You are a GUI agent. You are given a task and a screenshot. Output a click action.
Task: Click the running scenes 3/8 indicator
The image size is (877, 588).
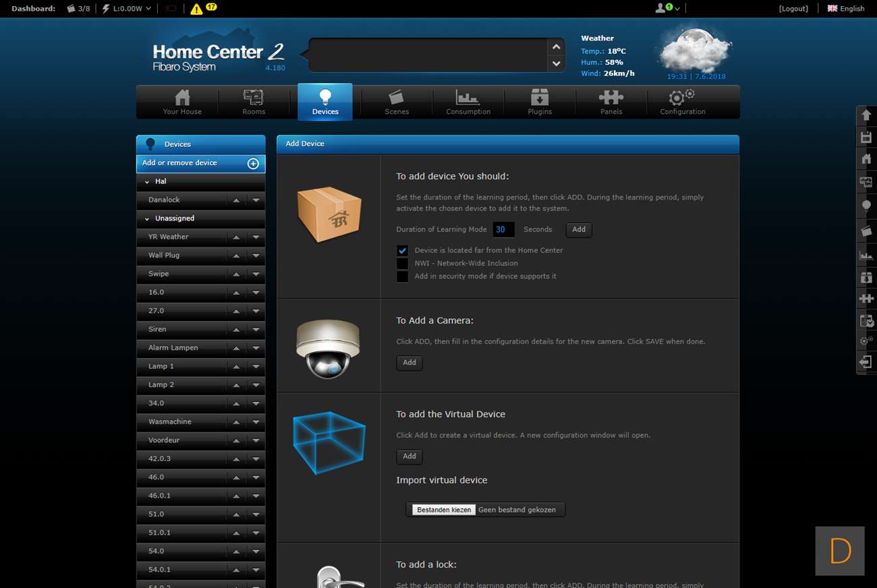click(78, 9)
